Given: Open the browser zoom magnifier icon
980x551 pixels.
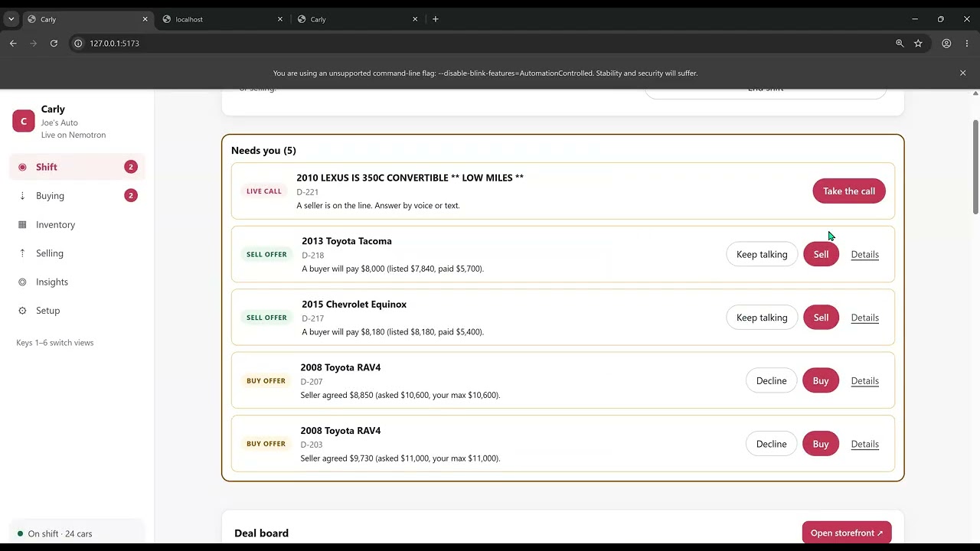Looking at the screenshot, I should [x=900, y=44].
